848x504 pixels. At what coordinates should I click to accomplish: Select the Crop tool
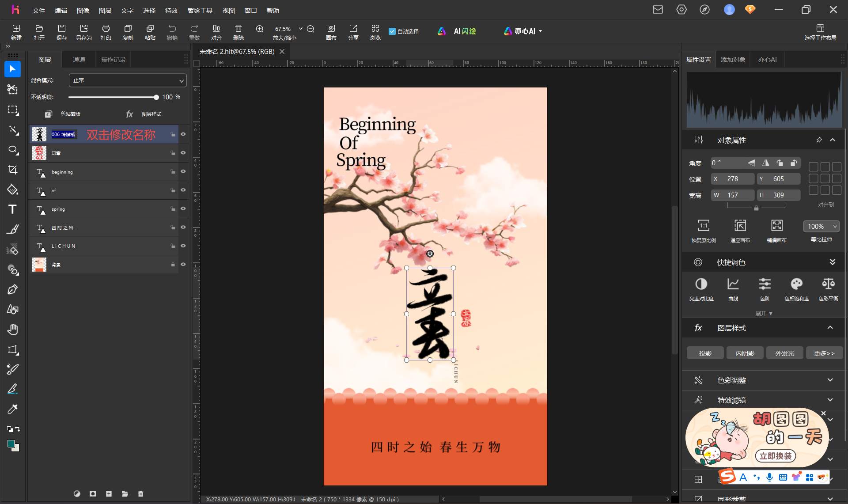click(12, 170)
